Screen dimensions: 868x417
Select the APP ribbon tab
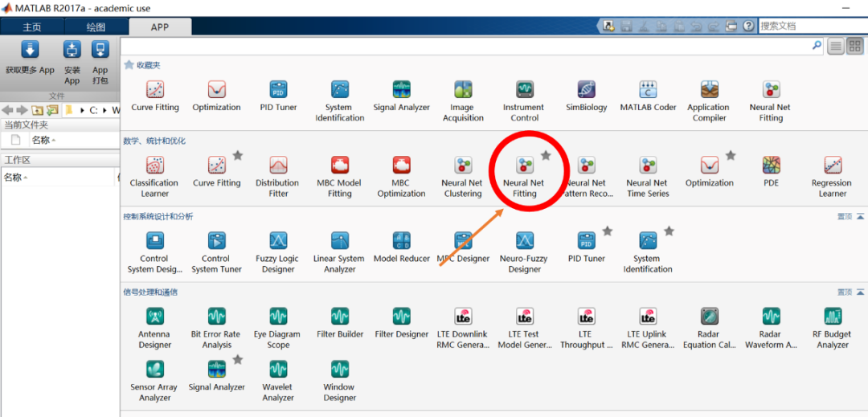(x=160, y=27)
